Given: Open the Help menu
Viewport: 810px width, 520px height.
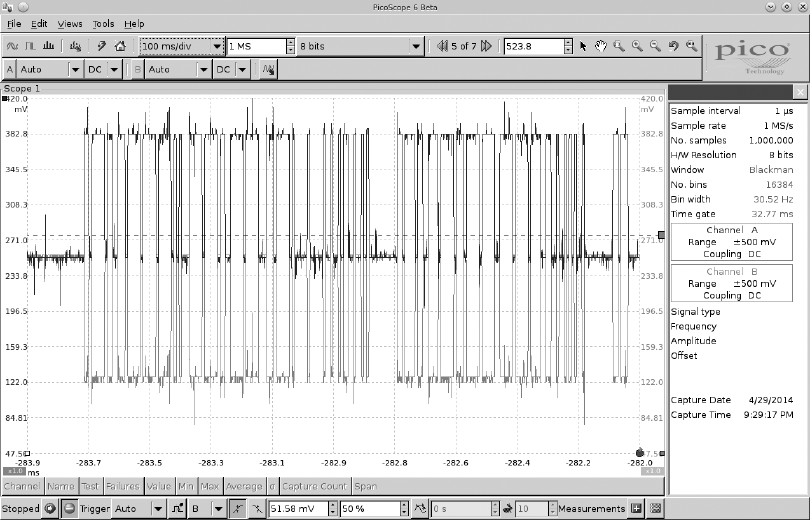Looking at the screenshot, I should tap(134, 24).
